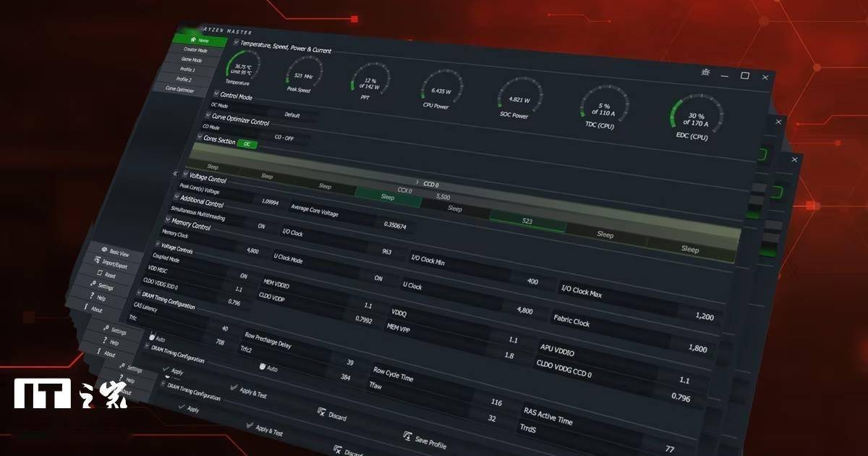Click the Reset icon in sidebar
This screenshot has width=868, height=456.
coord(98,274)
